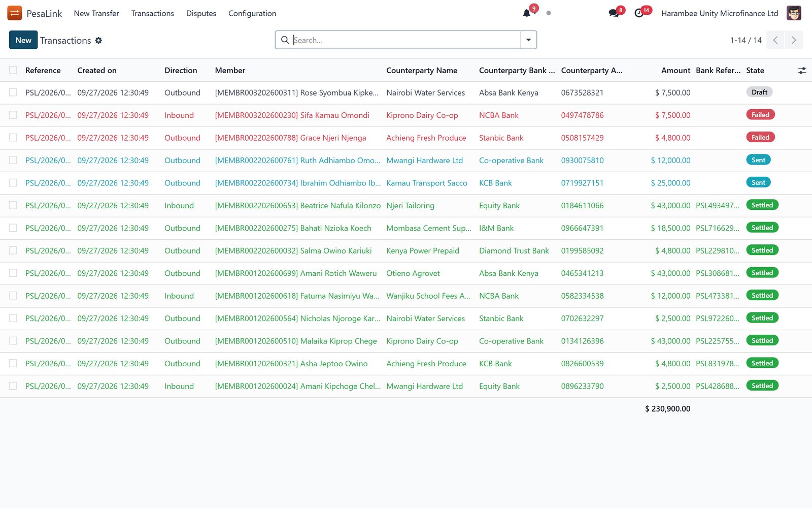Open Harambee Unity Microfinance company switcher
812x508 pixels.
coord(720,13)
